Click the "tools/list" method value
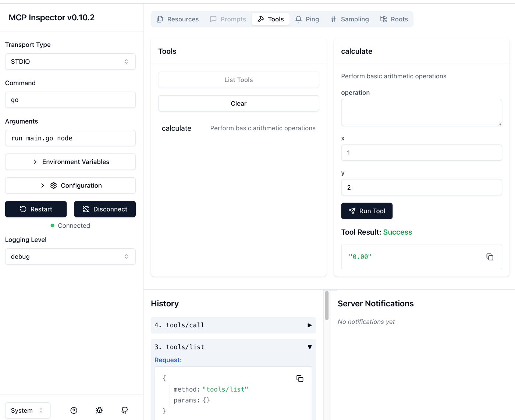Screen dimensions: 515x420 pyautogui.click(x=225, y=389)
